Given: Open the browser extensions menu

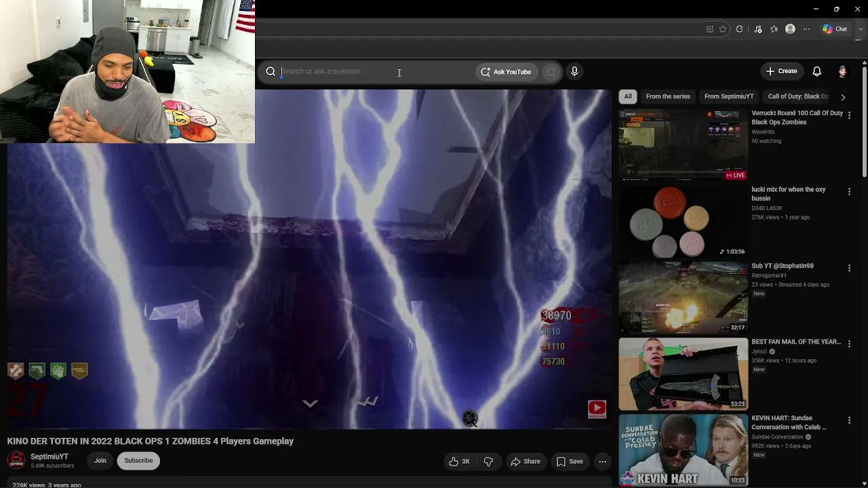Looking at the screenshot, I should [x=740, y=29].
